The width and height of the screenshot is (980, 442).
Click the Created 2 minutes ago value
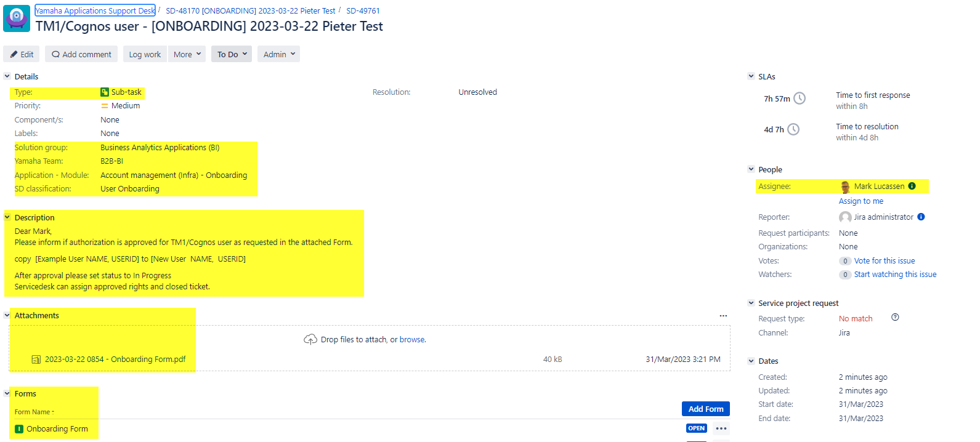tap(863, 377)
